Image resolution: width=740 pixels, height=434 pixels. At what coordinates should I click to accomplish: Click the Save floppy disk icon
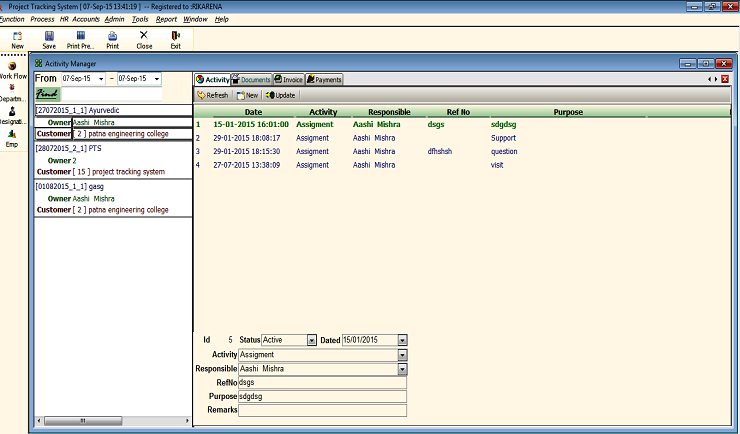pos(49,39)
